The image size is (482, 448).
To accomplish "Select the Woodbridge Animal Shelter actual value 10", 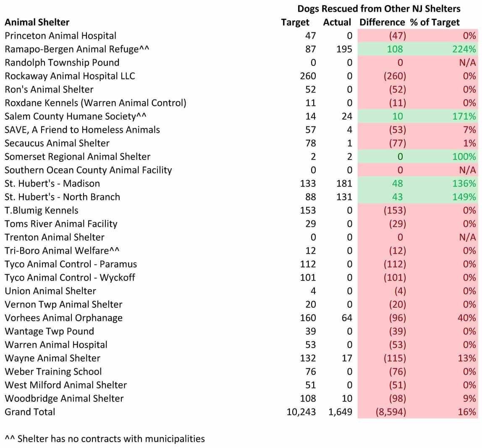I will tap(347, 398).
